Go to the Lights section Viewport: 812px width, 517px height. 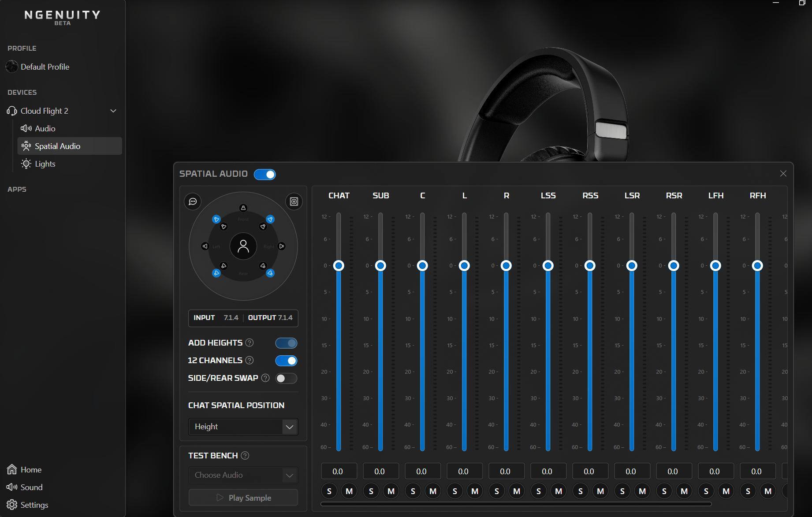tap(45, 164)
